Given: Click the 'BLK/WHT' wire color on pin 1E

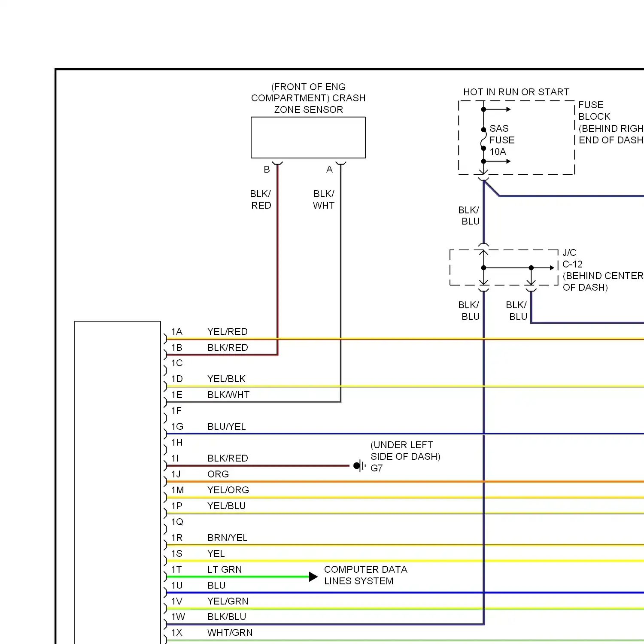Looking at the screenshot, I should coord(228,395).
